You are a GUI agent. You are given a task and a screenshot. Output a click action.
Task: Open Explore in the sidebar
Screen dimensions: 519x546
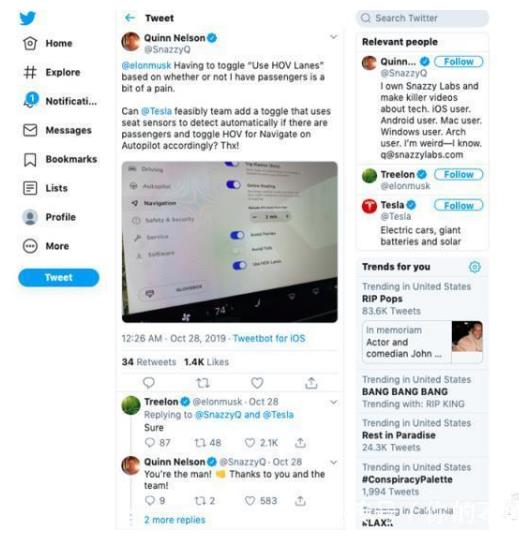(x=52, y=72)
